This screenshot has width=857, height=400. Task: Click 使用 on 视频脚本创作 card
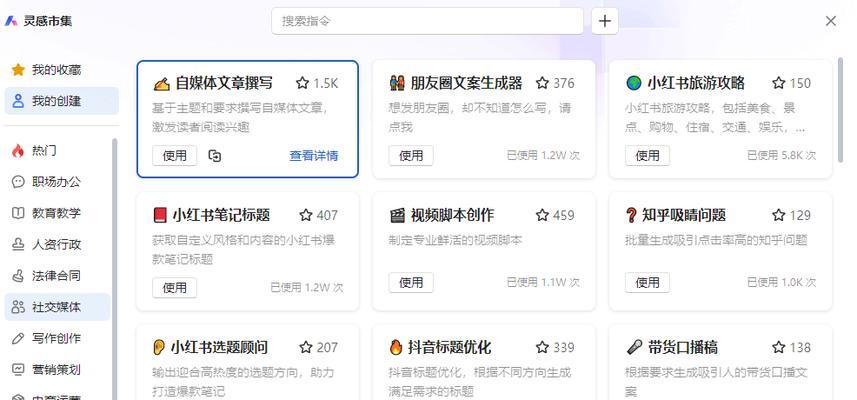click(x=411, y=283)
